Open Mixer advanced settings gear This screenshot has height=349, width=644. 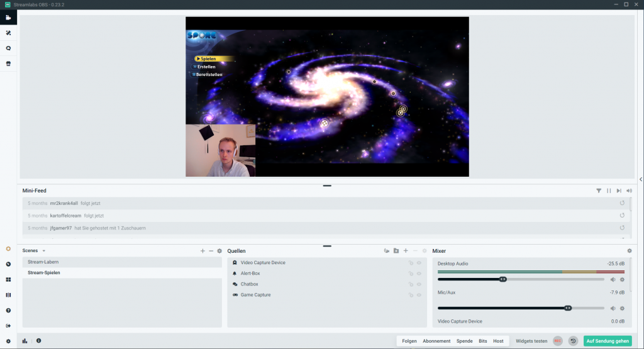pyautogui.click(x=629, y=250)
